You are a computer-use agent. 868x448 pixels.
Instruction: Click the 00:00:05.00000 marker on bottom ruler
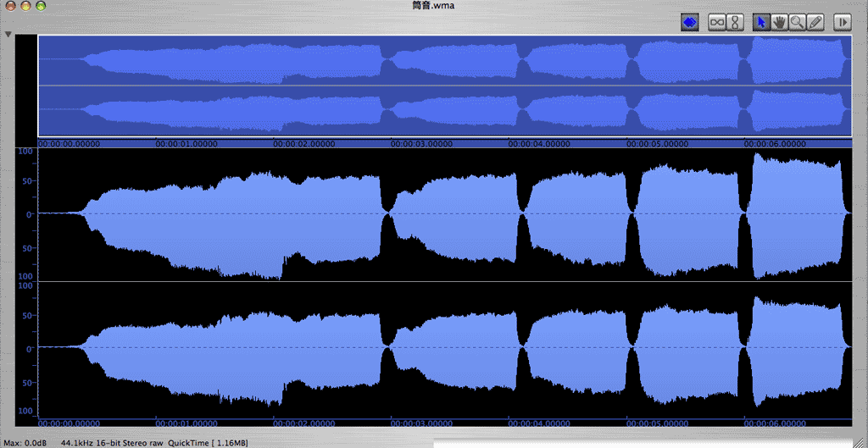pos(656,423)
